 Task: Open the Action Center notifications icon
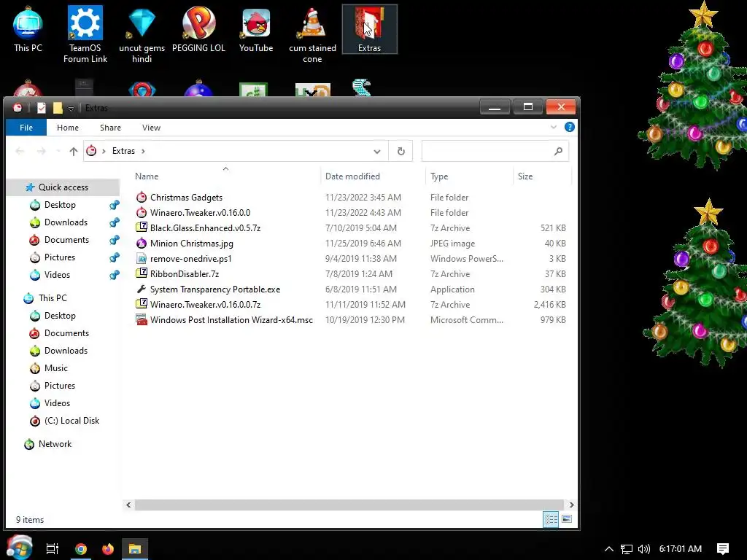(x=723, y=548)
